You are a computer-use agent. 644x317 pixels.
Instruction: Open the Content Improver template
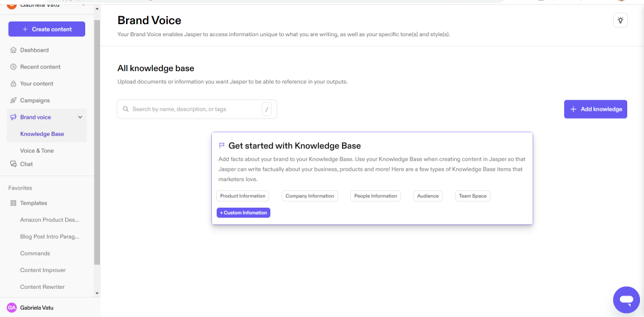[x=43, y=270]
